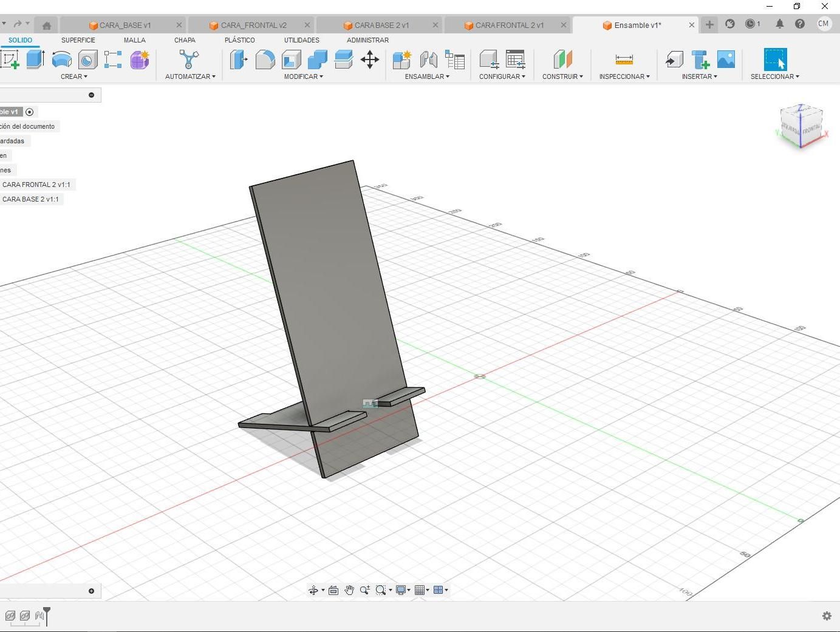This screenshot has height=632, width=840.
Task: Open the Help question mark icon
Action: click(x=800, y=24)
